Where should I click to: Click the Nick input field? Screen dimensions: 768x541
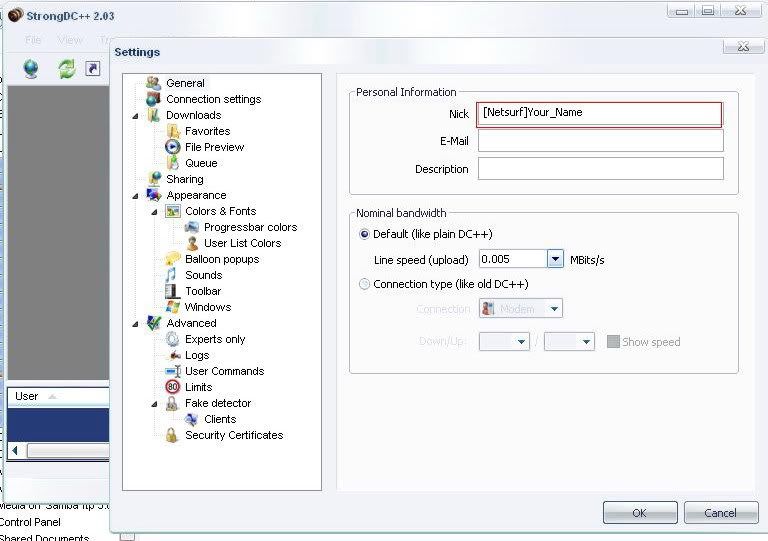point(599,115)
